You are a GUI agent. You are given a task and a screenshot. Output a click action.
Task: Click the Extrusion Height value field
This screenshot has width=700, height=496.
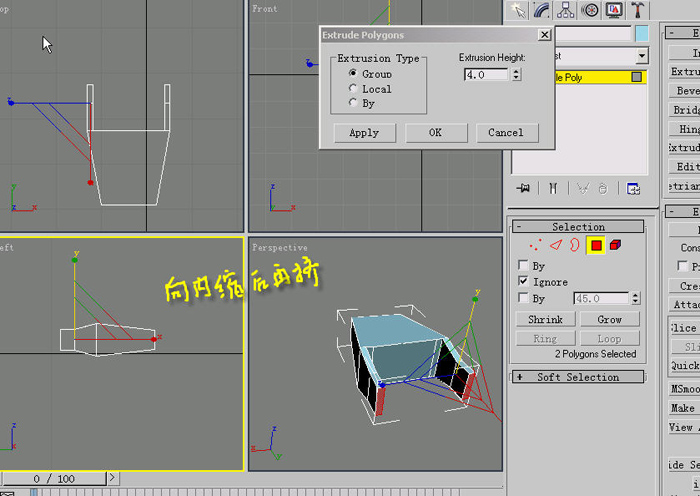click(486, 75)
